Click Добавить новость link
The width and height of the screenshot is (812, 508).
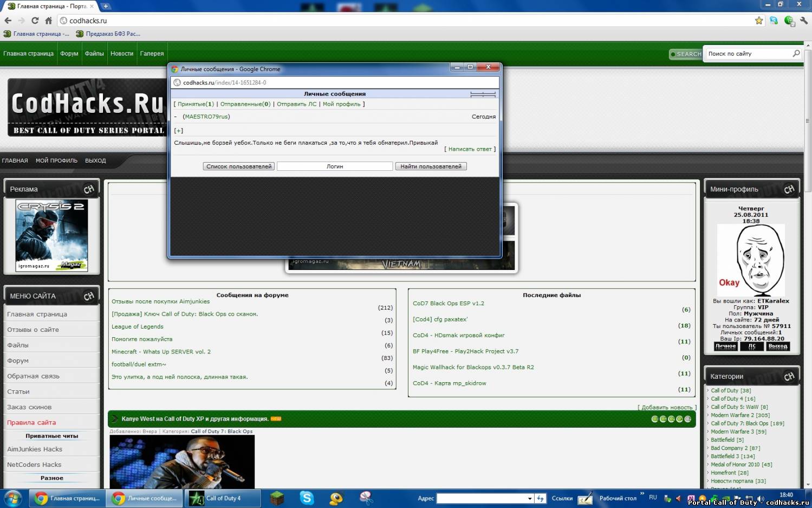pos(667,407)
